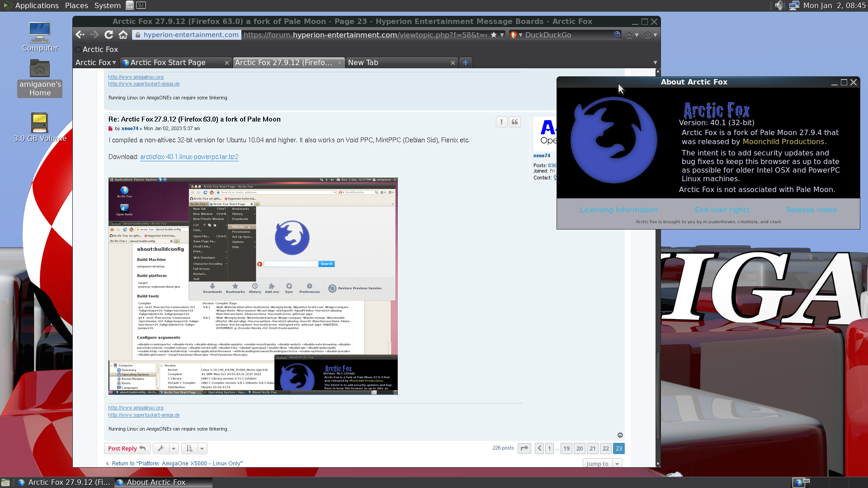Jump to top with the up-arrow circle icon
The width and height of the screenshot is (868, 488).
[x=620, y=435]
